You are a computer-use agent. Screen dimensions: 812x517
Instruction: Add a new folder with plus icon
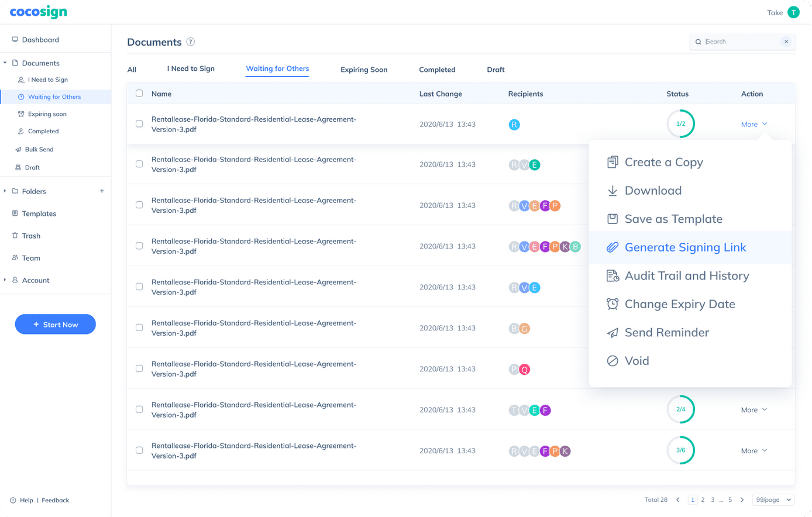click(x=102, y=191)
